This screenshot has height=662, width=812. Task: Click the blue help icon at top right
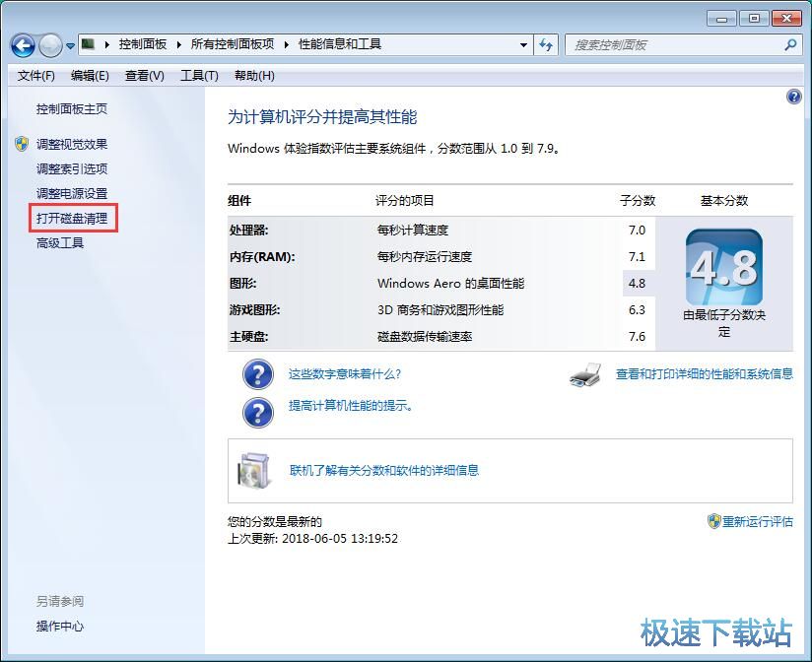793,97
